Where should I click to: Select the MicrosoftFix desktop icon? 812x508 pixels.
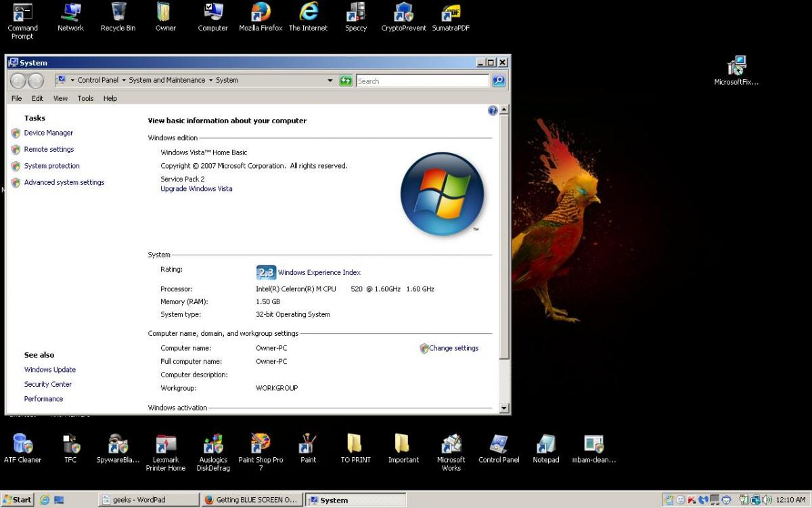(736, 70)
